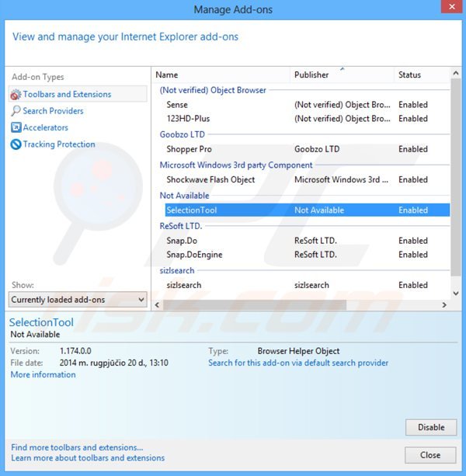
Task: Click Enabled status of Snap.DoEngine
Action: [x=413, y=255]
